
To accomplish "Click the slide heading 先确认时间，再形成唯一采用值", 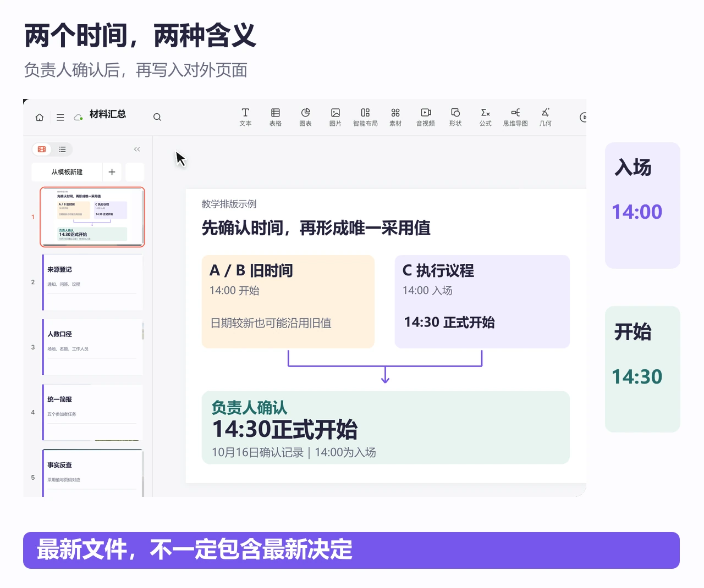I will point(316,228).
